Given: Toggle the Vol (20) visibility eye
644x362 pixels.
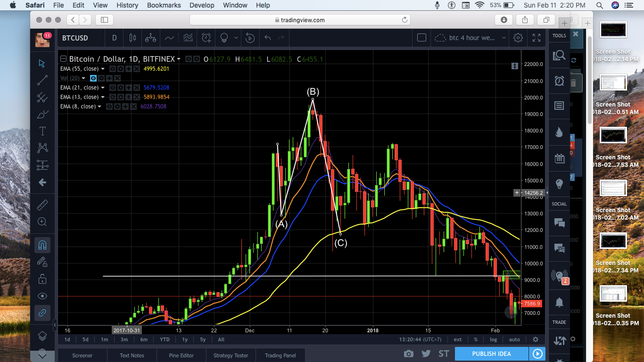Looking at the screenshot, I should [x=93, y=78].
